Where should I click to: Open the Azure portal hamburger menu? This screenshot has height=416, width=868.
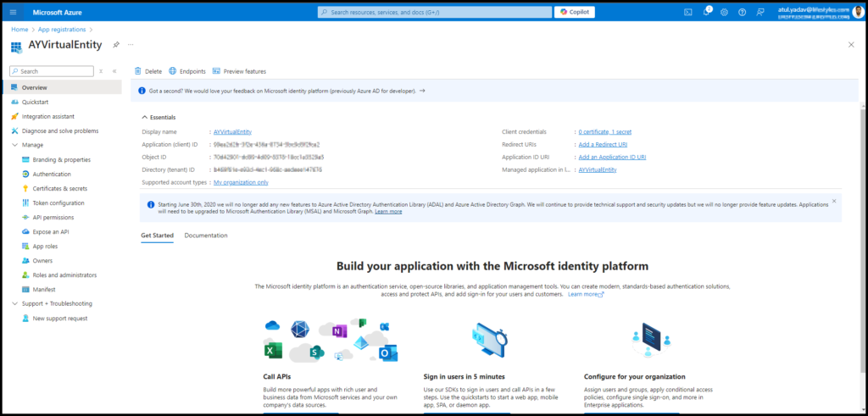[x=14, y=12]
